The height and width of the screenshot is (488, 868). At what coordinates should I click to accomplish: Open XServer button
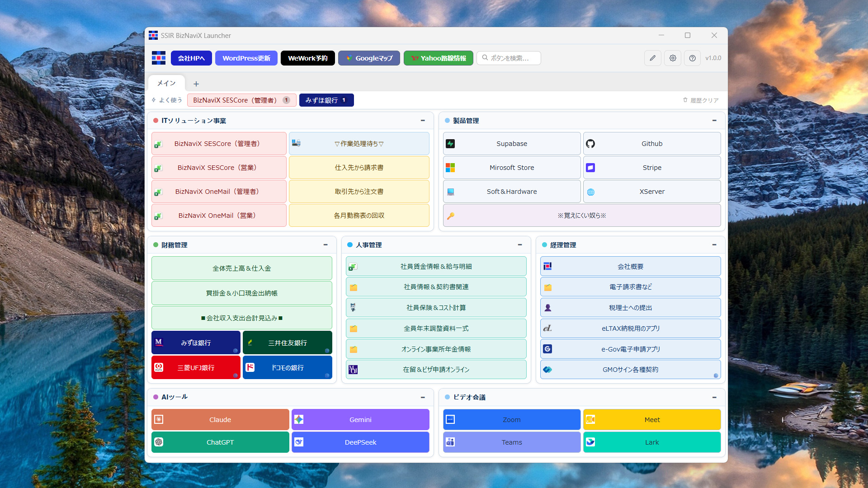coord(652,192)
